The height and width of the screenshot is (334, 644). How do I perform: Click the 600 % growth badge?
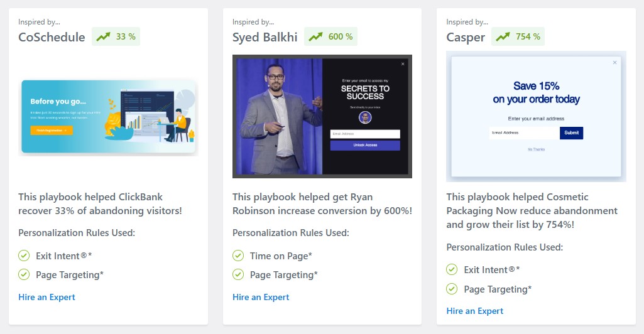tap(330, 36)
